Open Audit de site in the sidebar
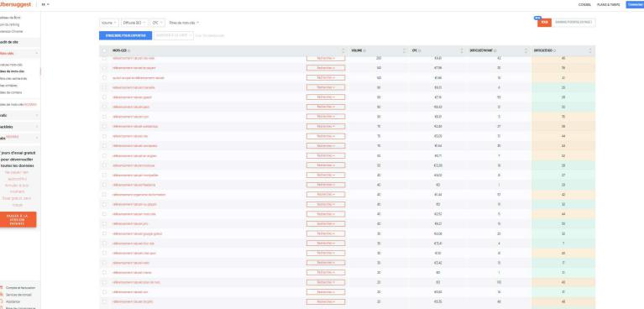 tap(9, 42)
